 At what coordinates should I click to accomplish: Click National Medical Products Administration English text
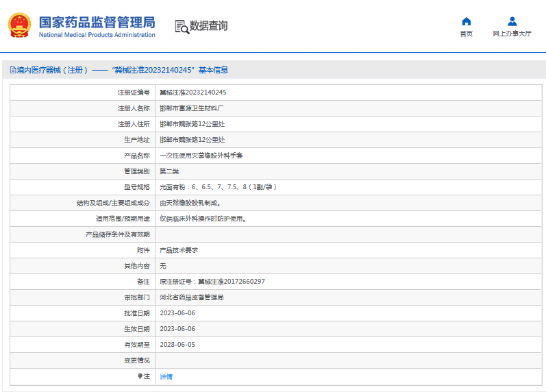pyautogui.click(x=97, y=35)
